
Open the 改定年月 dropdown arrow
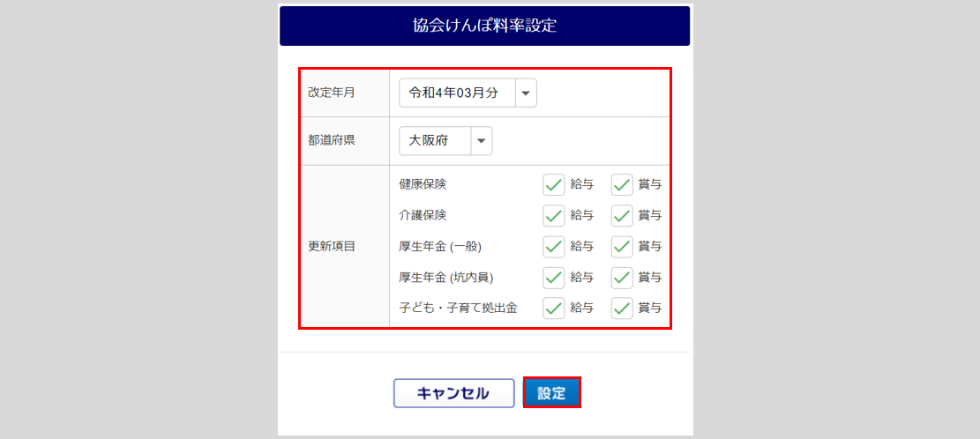(x=526, y=93)
